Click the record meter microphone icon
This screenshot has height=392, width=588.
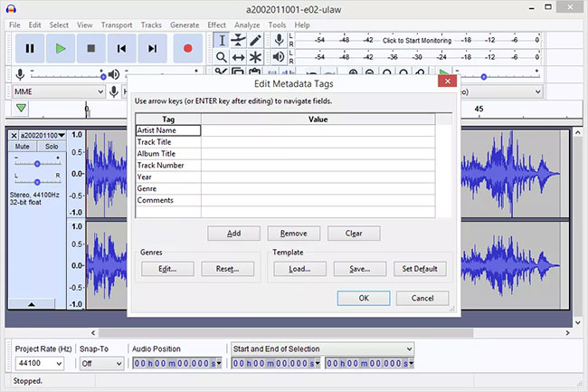click(279, 40)
